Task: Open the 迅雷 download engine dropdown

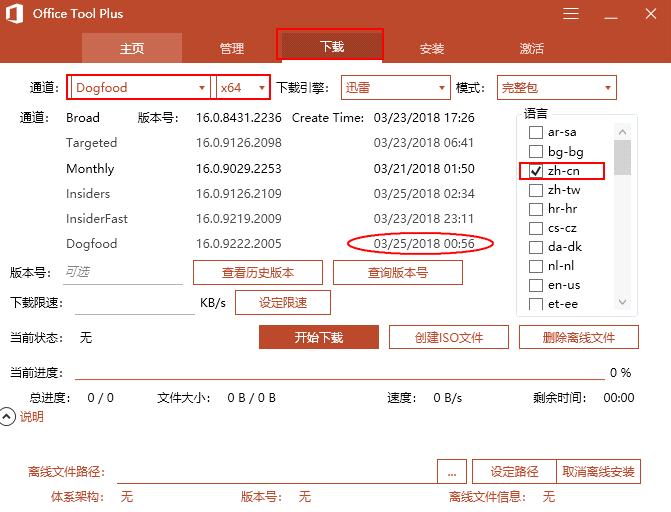Action: coord(395,88)
